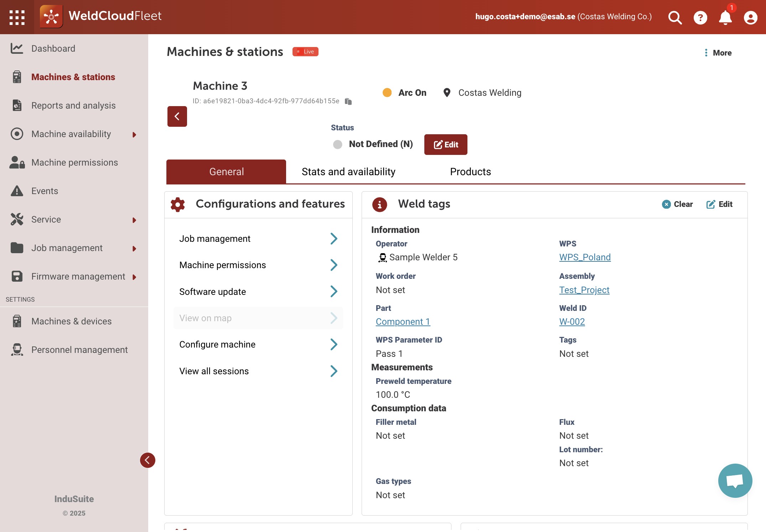Select Machines & stations sidebar item
Image resolution: width=766 pixels, height=532 pixels.
74,77
